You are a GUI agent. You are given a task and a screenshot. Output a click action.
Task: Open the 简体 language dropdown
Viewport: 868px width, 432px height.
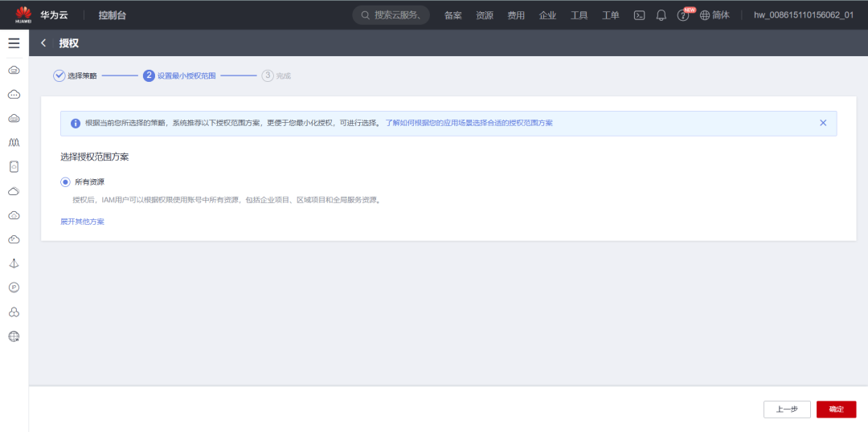tap(715, 15)
